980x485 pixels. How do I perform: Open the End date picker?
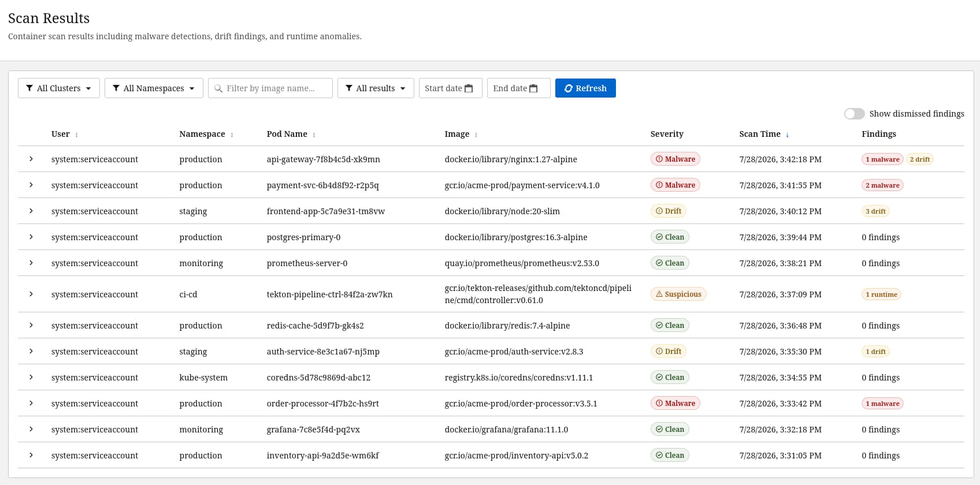point(518,88)
